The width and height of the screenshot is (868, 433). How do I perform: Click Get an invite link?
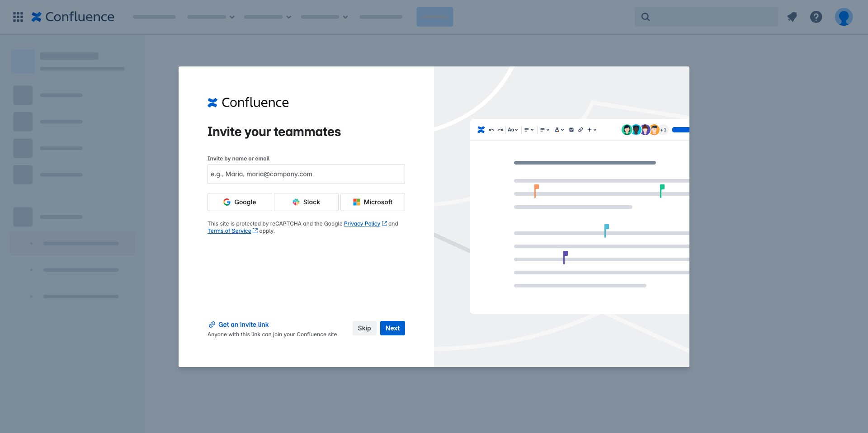click(x=239, y=325)
